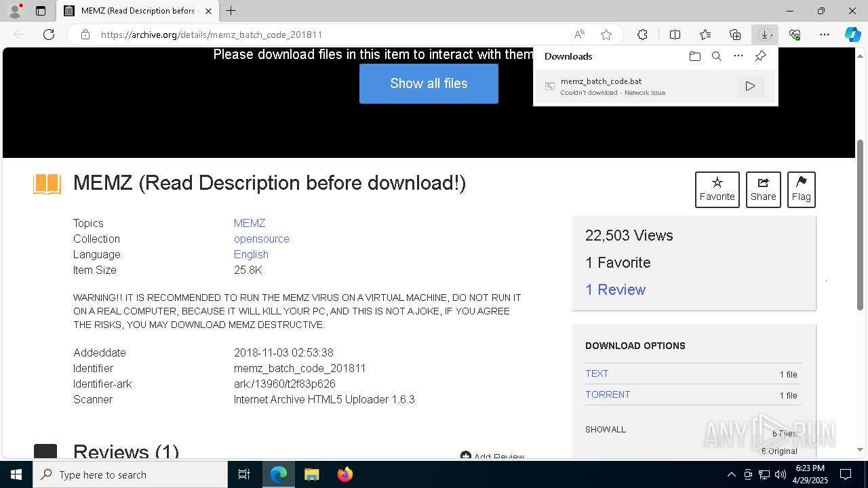Open the opensource collection link

(x=262, y=239)
